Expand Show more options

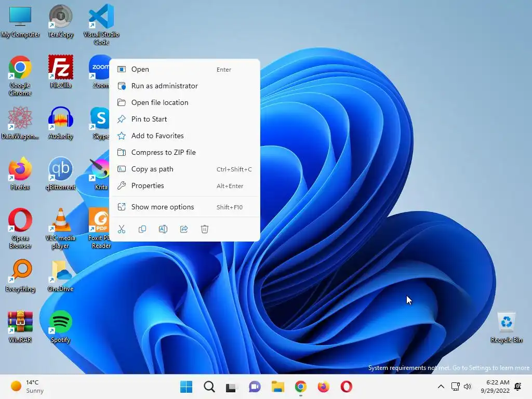pyautogui.click(x=184, y=207)
